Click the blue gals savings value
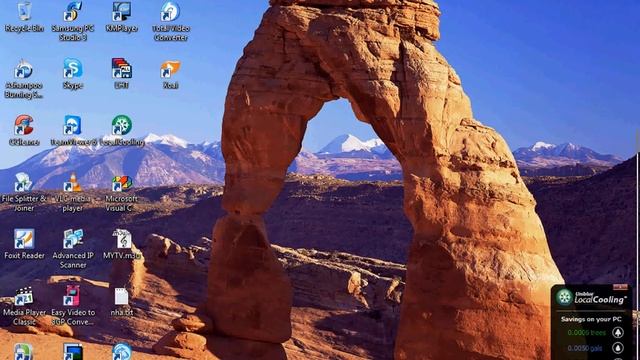 pos(585,348)
